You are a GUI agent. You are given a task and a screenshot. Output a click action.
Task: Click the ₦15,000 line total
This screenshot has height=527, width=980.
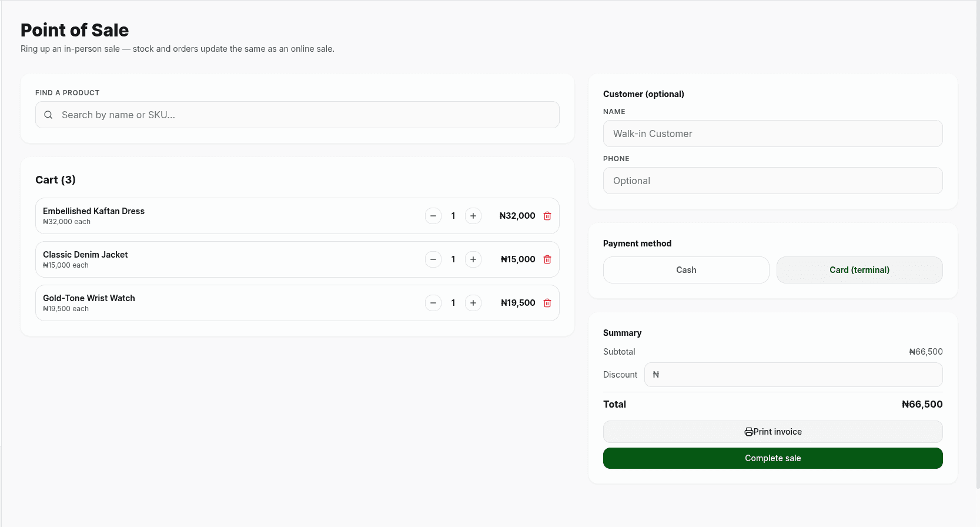518,259
